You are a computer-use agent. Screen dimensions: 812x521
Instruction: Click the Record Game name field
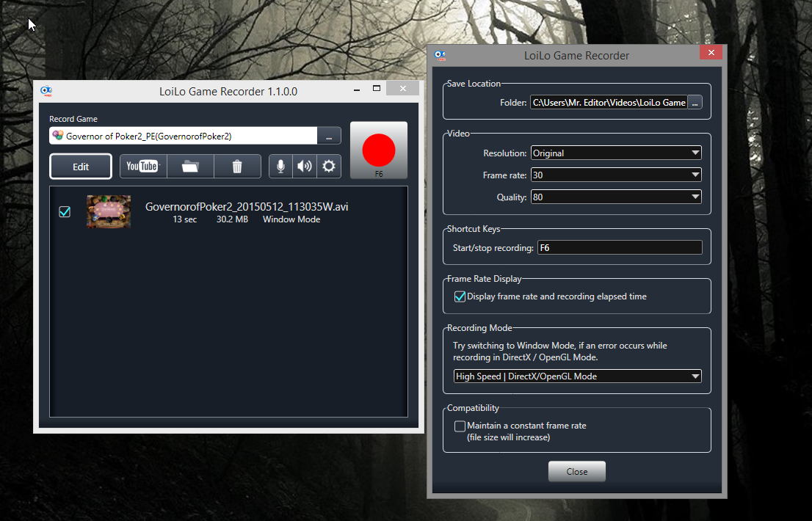[x=184, y=136]
